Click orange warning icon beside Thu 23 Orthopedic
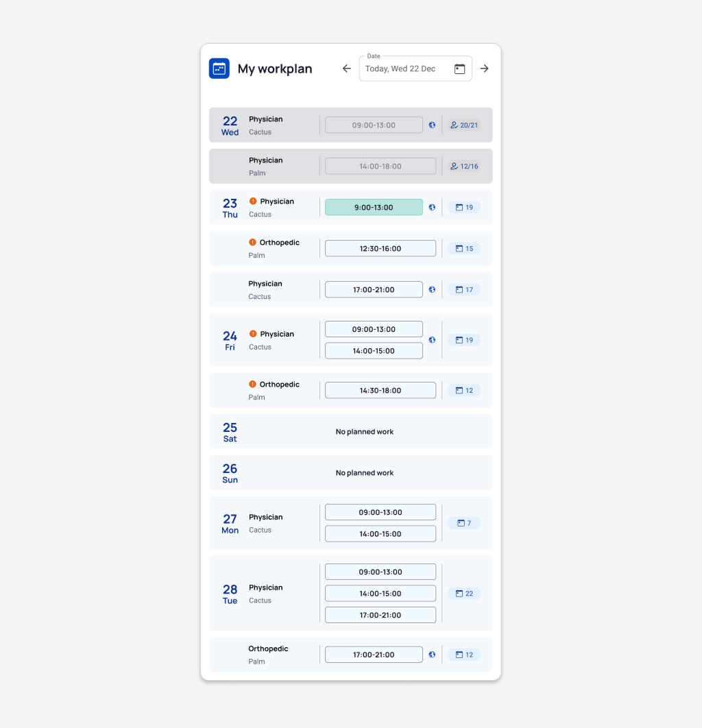Viewport: 702px width, 728px height. tap(253, 243)
